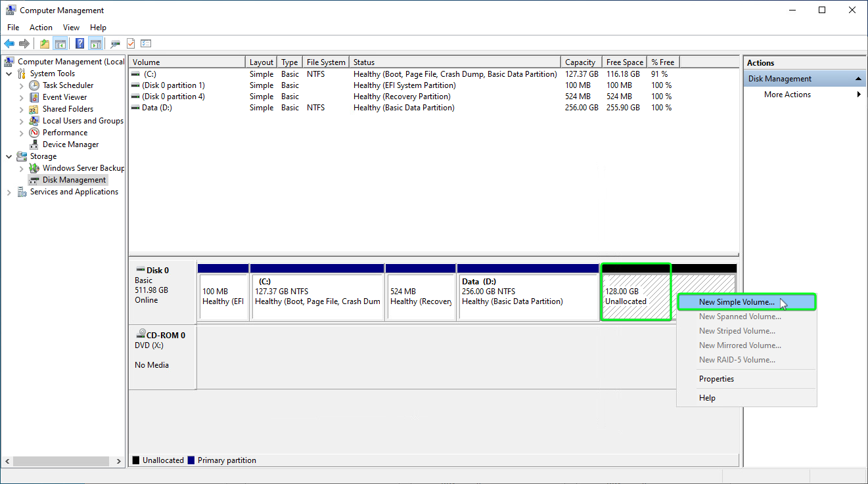Expand the Event Viewer node arrow

click(x=22, y=97)
